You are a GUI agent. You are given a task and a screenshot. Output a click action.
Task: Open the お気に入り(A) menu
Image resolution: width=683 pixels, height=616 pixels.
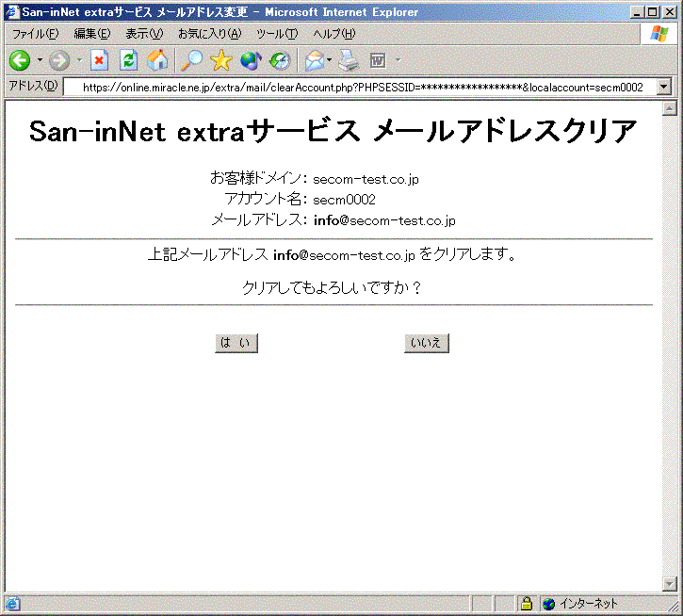pyautogui.click(x=209, y=33)
